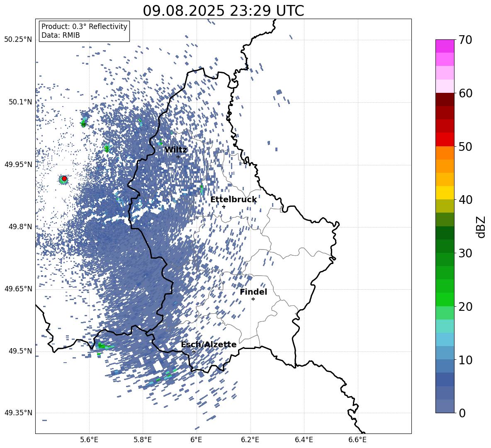
Task: Click the dark maroon colorbar segment below 60
Action: point(445,99)
